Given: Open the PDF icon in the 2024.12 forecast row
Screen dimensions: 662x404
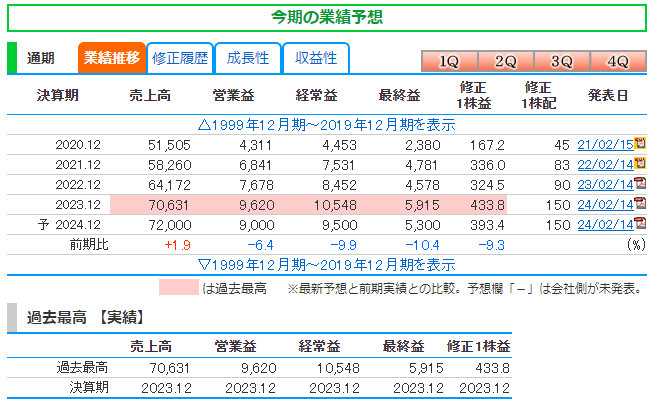Looking at the screenshot, I should pos(640,224).
